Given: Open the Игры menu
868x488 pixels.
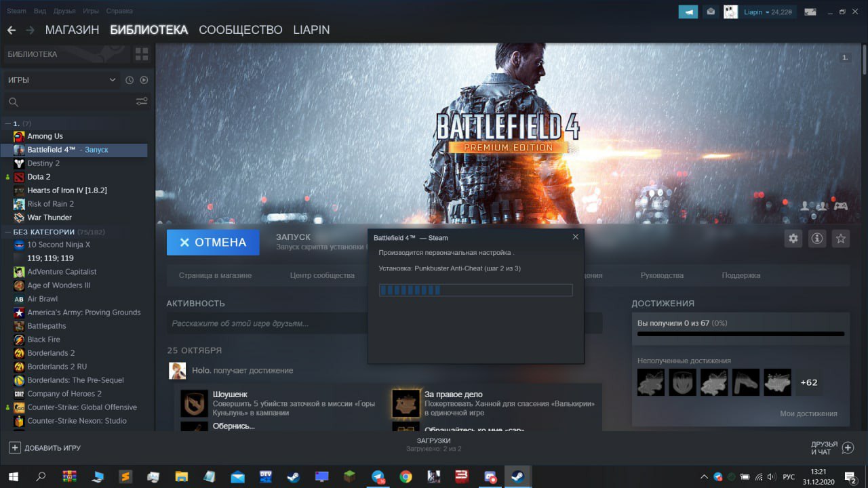Looking at the screenshot, I should 90,12.
